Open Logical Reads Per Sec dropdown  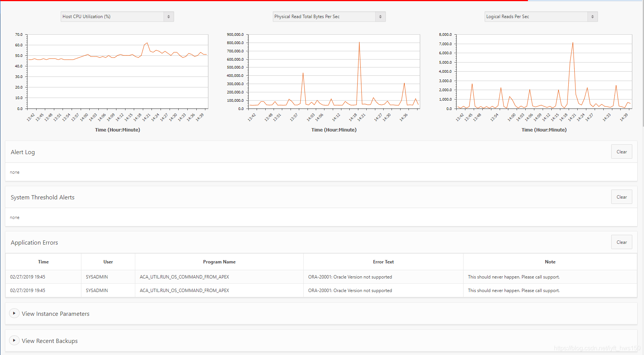click(x=541, y=17)
